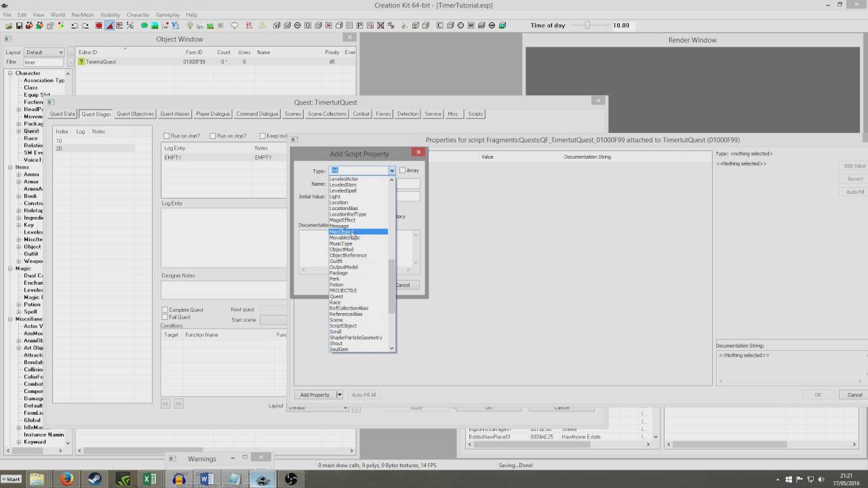Expand the Quest tree node
The width and height of the screenshot is (868, 488).
click(x=19, y=131)
